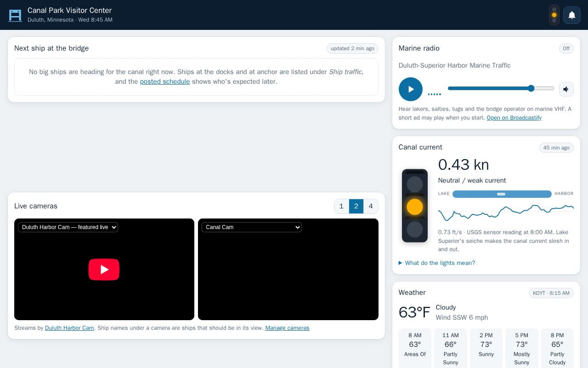This screenshot has height=368, width=588.
Task: Play the Duluth Harbor Cam YouTube video
Action: 104,270
